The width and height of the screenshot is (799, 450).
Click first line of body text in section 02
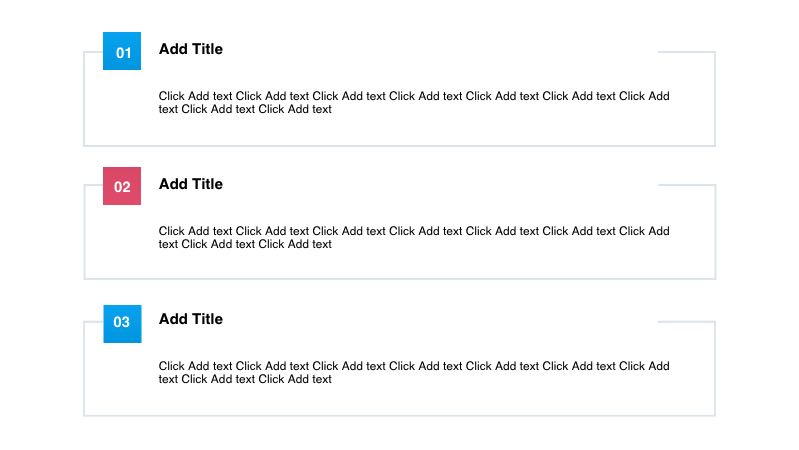[x=414, y=231]
